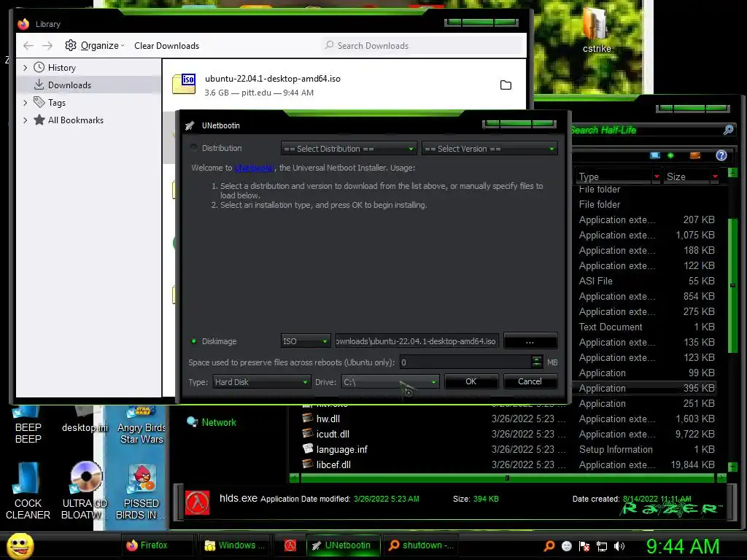Screen dimensions: 747x560
Task: Click Clear Downloads in Library
Action: (x=167, y=46)
